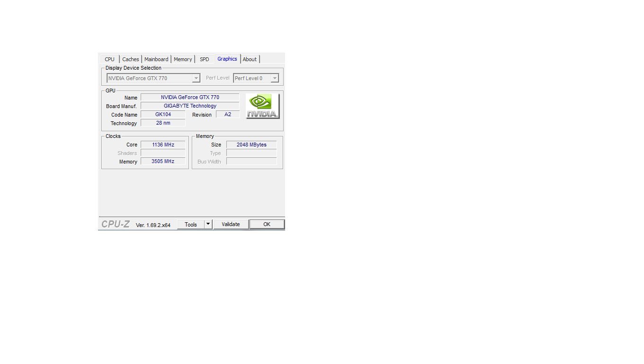This screenshot has width=644, height=364.
Task: Click the 1136 MHz core clock value
Action: coord(163,145)
